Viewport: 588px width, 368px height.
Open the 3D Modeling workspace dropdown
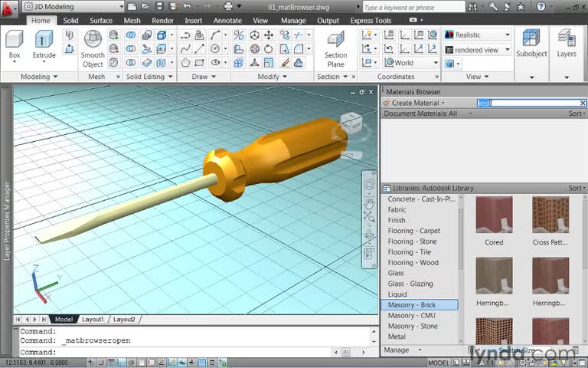[x=73, y=7]
